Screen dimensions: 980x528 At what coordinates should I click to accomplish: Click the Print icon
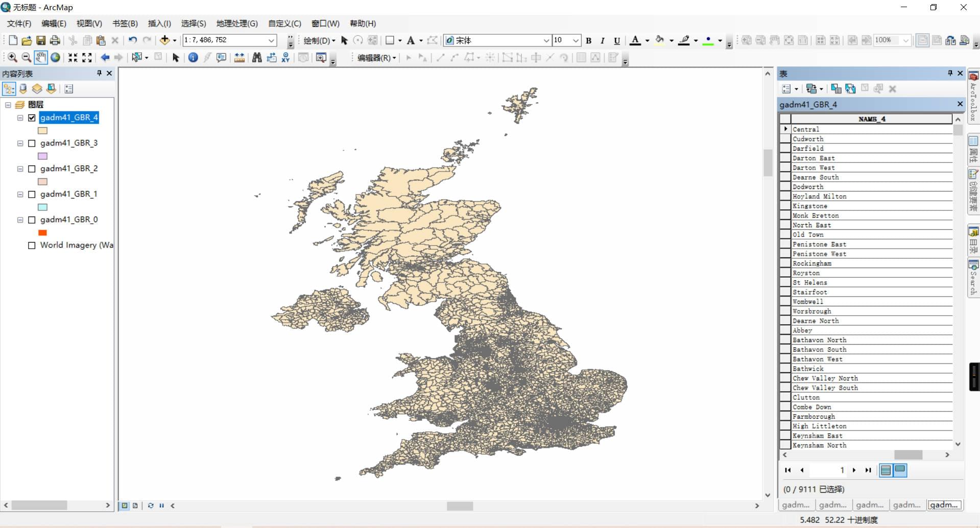55,40
